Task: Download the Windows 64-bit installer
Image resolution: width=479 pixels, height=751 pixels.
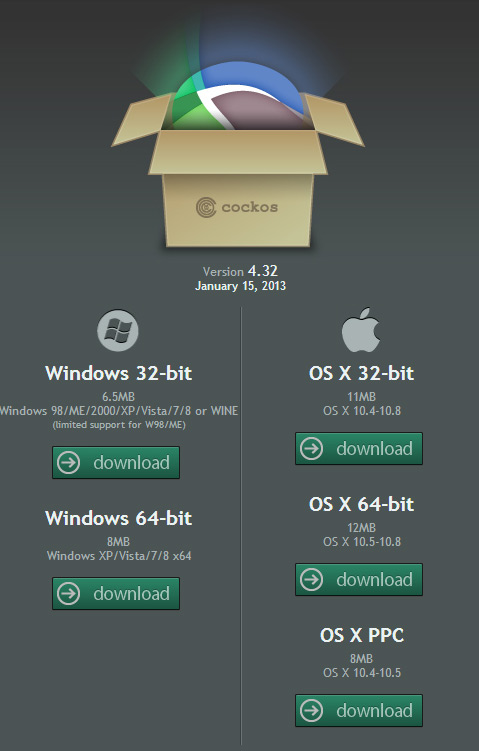Action: tap(116, 593)
